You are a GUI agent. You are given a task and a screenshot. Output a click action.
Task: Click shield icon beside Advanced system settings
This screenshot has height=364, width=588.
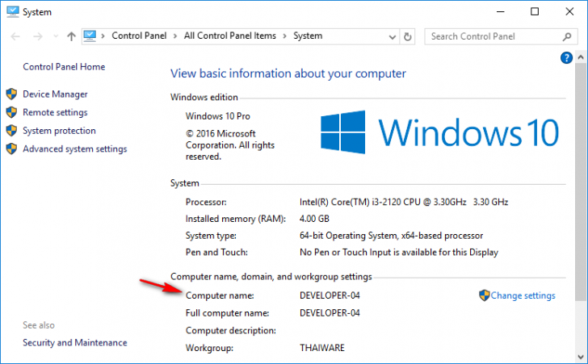click(11, 149)
